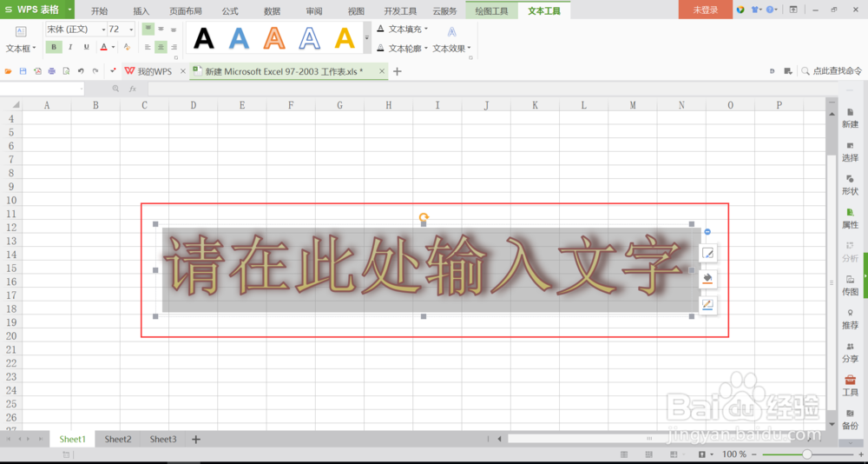Click the text box insert icon

21,31
